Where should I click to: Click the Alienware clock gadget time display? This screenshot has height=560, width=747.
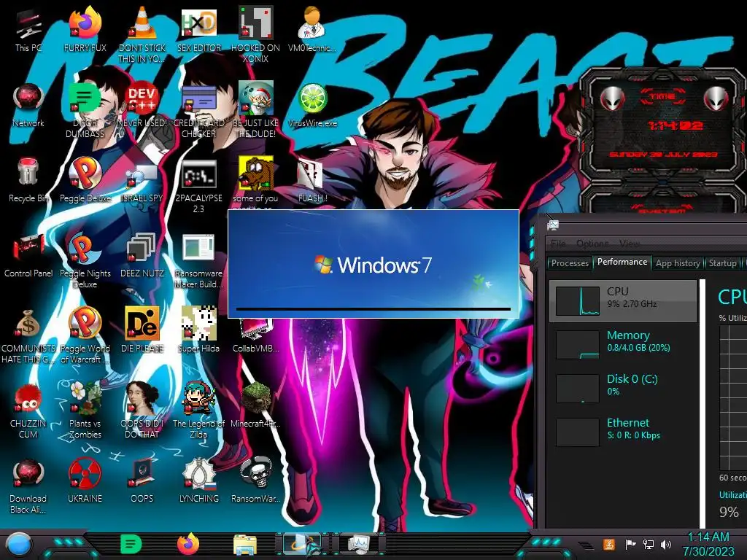[675, 125]
